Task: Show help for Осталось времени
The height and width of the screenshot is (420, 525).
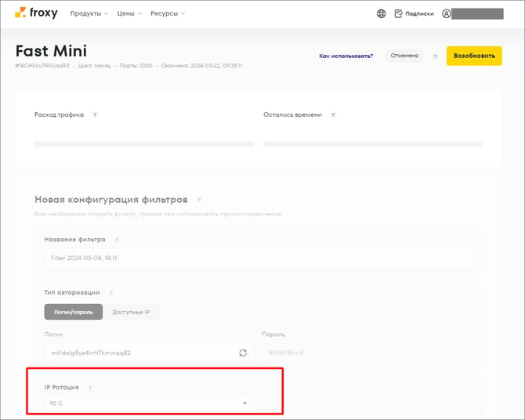Action: pyautogui.click(x=333, y=114)
